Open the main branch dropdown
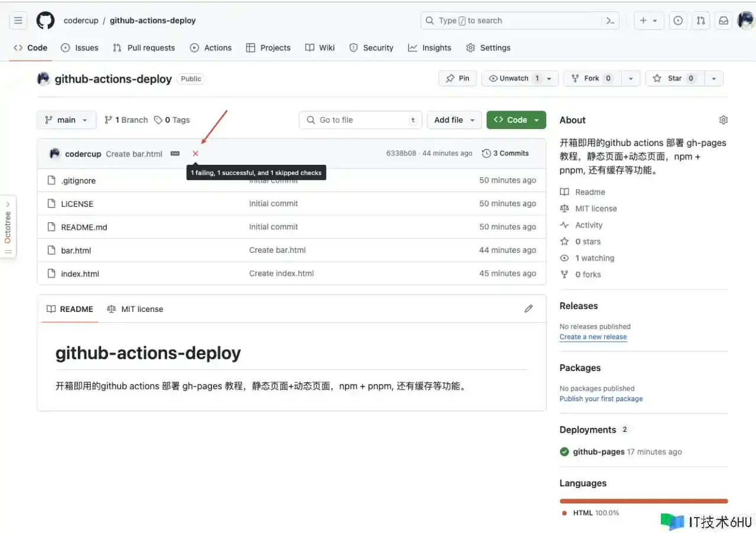Image resolution: width=756 pixels, height=533 pixels. 66,120
